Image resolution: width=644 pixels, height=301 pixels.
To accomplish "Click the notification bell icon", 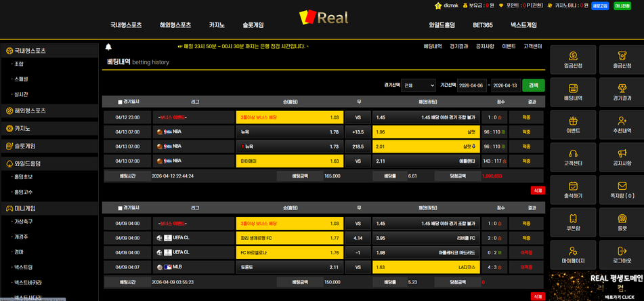I will (108, 47).
